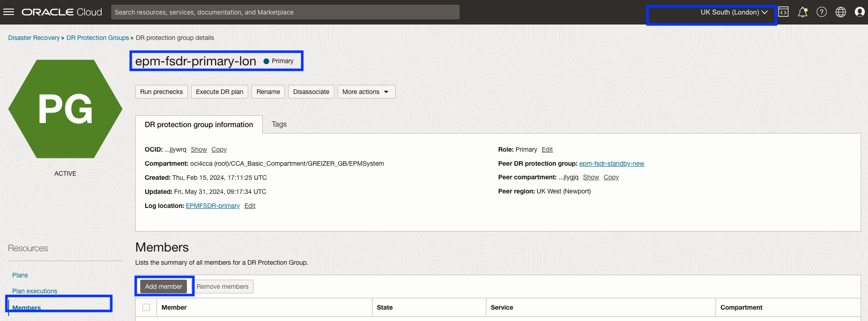This screenshot has height=321, width=868.
Task: Open the language globe icon
Action: click(x=841, y=12)
